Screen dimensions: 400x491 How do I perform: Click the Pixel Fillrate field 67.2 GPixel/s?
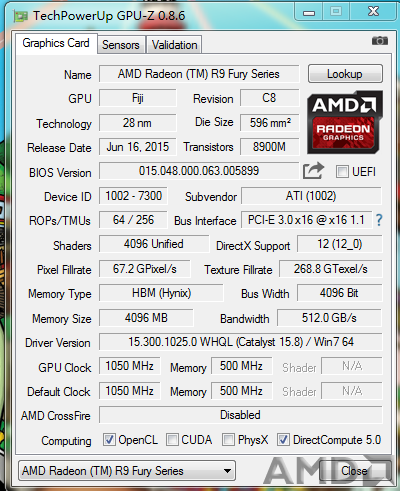[x=145, y=269]
